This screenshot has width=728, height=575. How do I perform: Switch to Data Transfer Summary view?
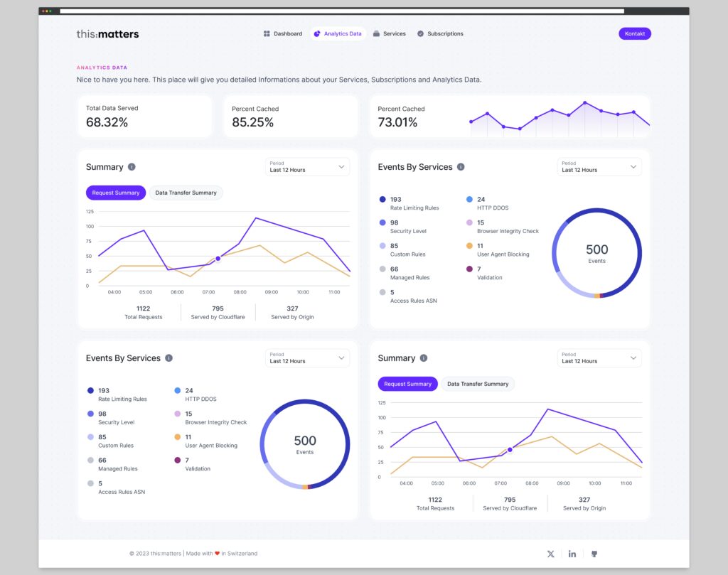[186, 193]
